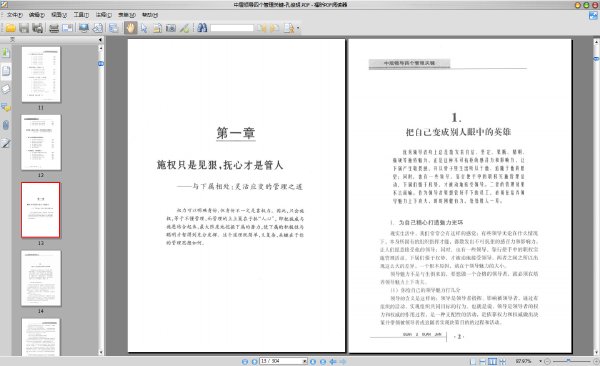Open the attachments paperclip panel
The width and height of the screenshot is (600, 366).
coord(6,125)
